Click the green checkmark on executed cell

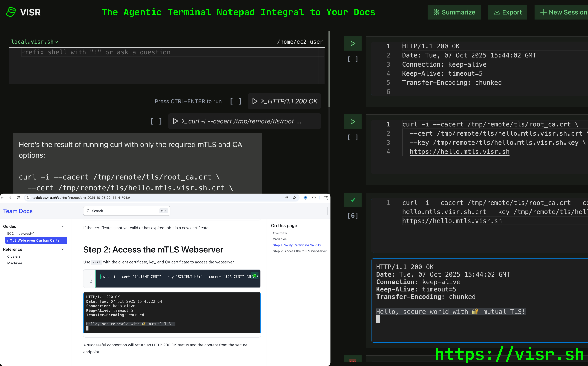[x=353, y=200]
